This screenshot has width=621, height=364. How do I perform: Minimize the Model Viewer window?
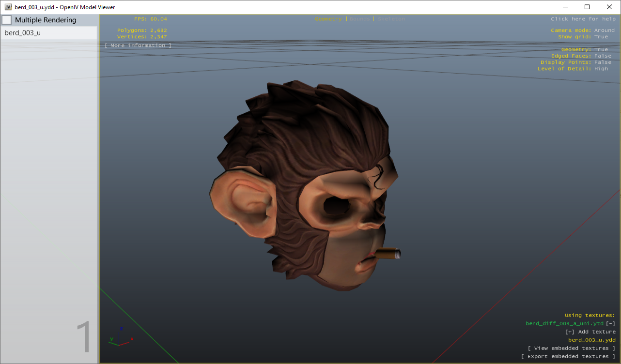(x=565, y=7)
